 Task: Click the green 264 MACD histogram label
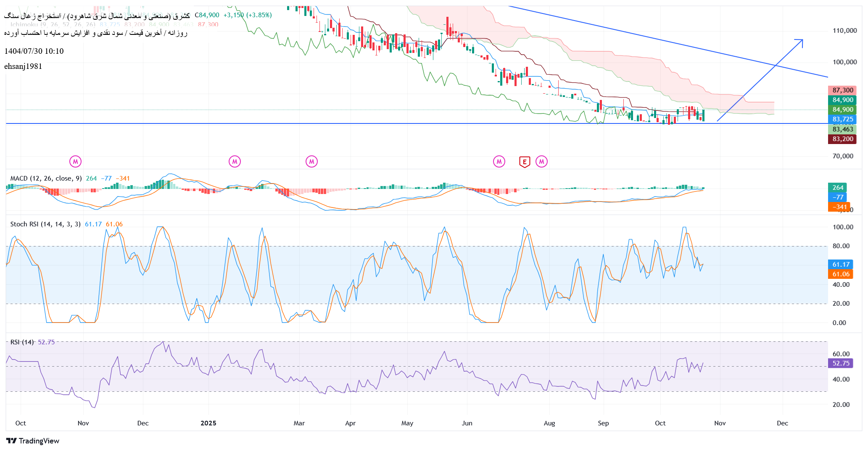[837, 188]
